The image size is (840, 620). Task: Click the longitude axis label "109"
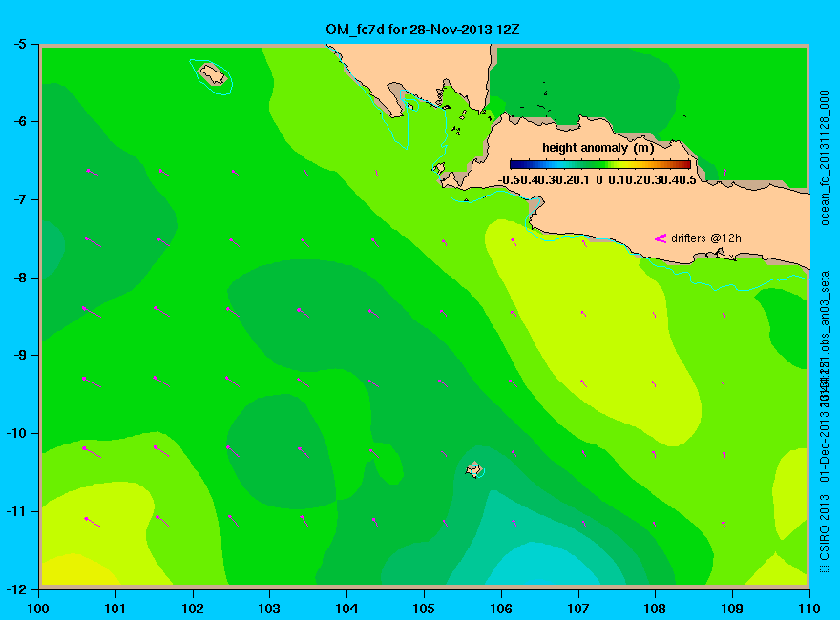point(732,609)
